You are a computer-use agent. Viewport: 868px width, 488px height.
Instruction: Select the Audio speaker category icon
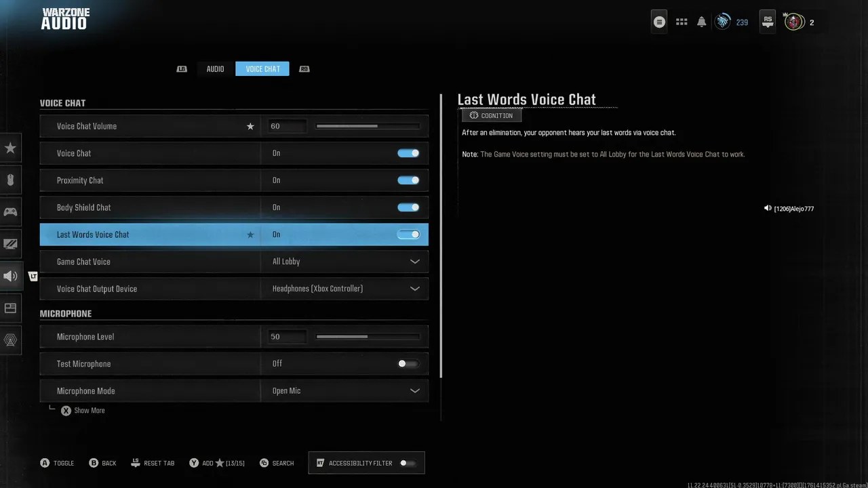point(11,276)
